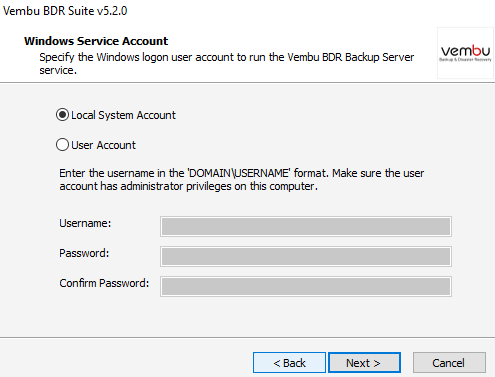Click the 'Local System Account' label text
The height and width of the screenshot is (377, 495).
click(123, 115)
